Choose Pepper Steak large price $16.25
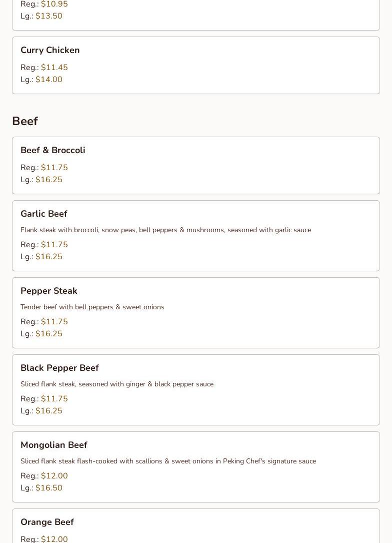This screenshot has height=543, width=392. point(48,334)
